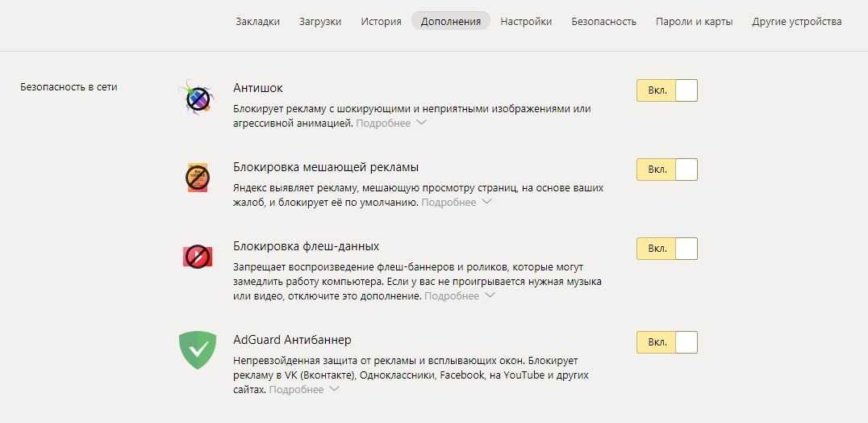Select the Безопасность tab
This screenshot has width=868, height=423.
coord(603,22)
